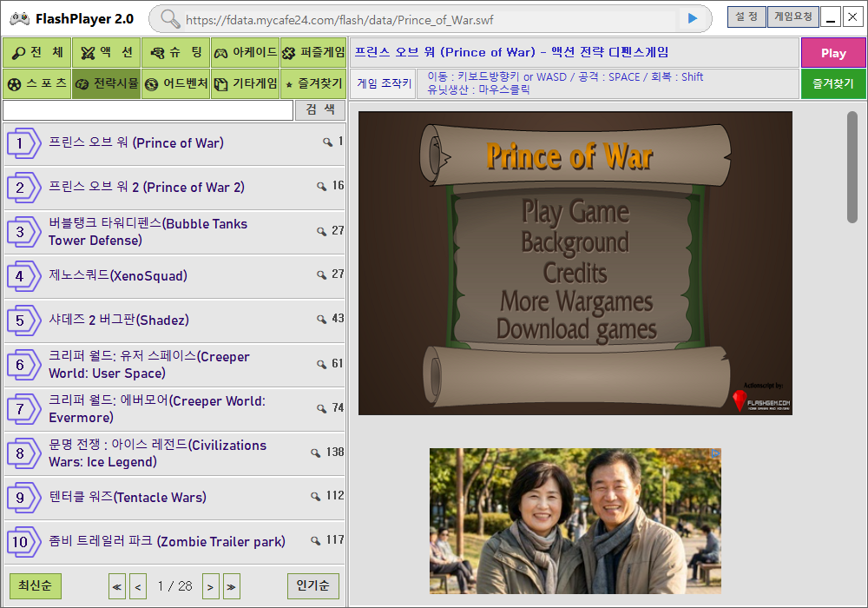Select the 아케이드 arcade category
Image resolution: width=868 pixels, height=608 pixels.
tap(246, 53)
